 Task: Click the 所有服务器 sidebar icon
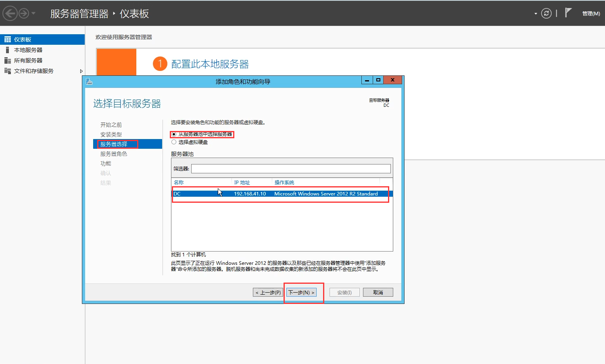click(x=7, y=60)
